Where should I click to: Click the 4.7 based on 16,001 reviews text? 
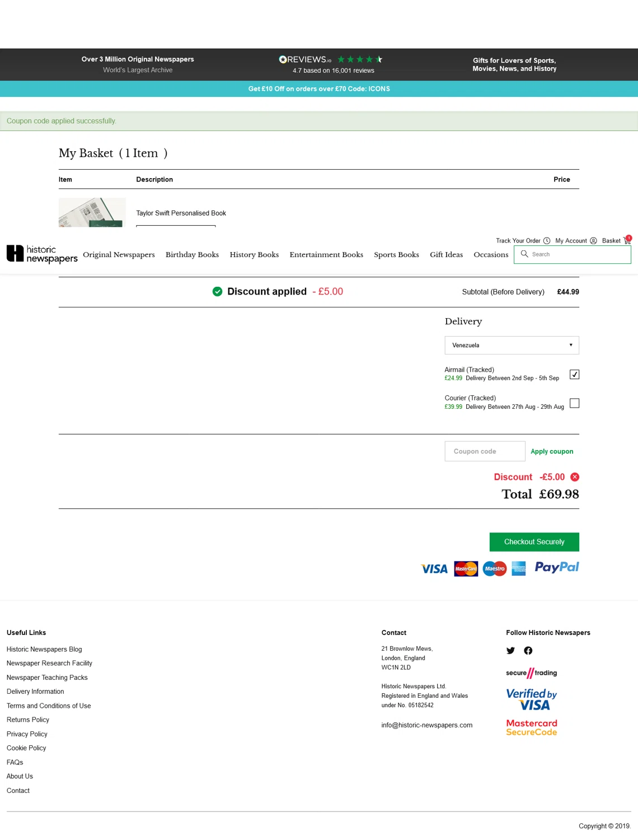334,71
